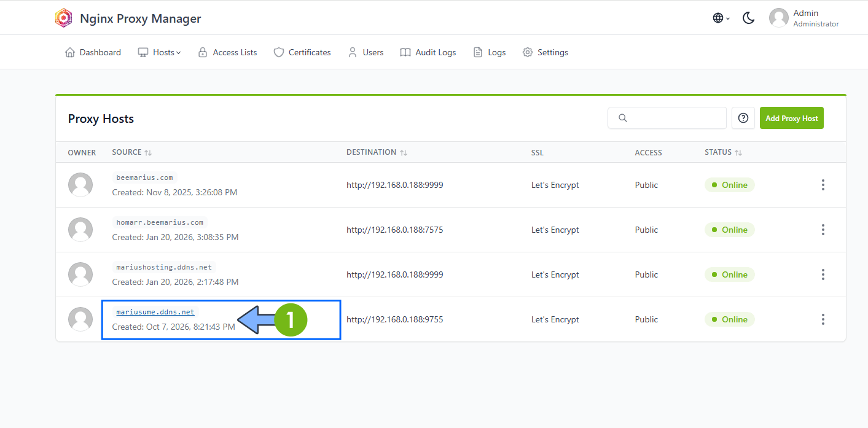The height and width of the screenshot is (428, 868).
Task: Click owner avatar in beemarius.com row
Action: (x=80, y=185)
